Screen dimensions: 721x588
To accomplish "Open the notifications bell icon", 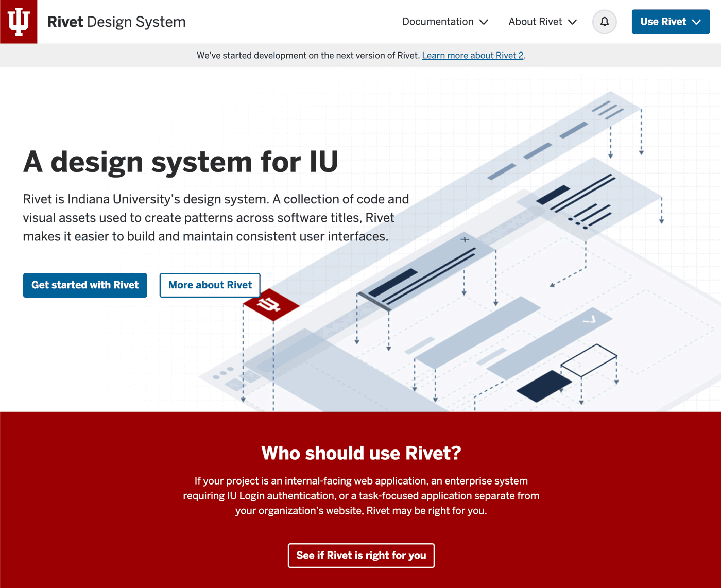I will tap(604, 22).
